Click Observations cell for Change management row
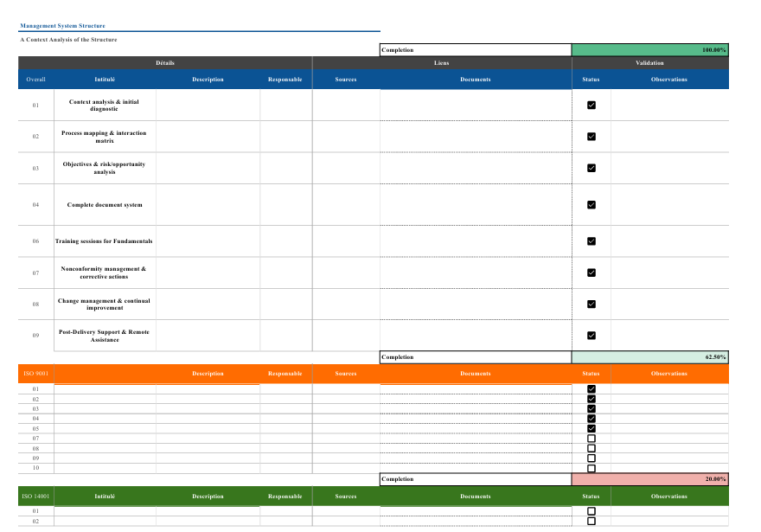The height and width of the screenshot is (532, 761). coord(669,304)
